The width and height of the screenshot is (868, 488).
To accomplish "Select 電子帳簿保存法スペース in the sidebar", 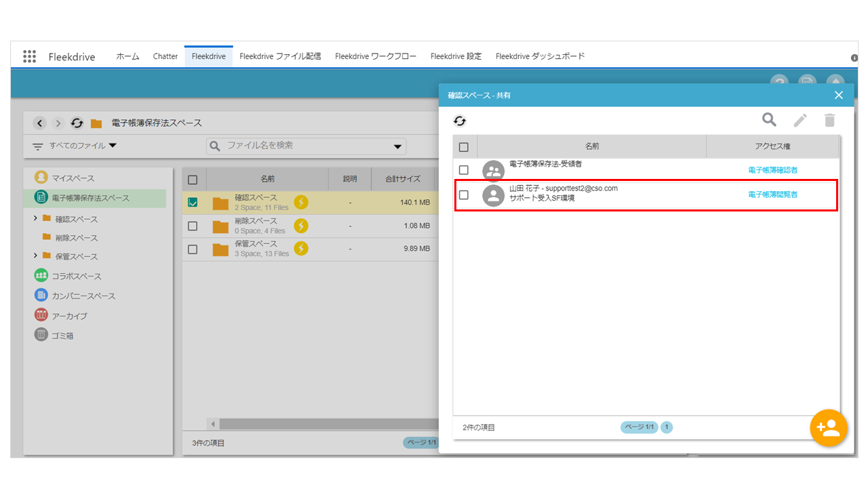I will [x=95, y=198].
